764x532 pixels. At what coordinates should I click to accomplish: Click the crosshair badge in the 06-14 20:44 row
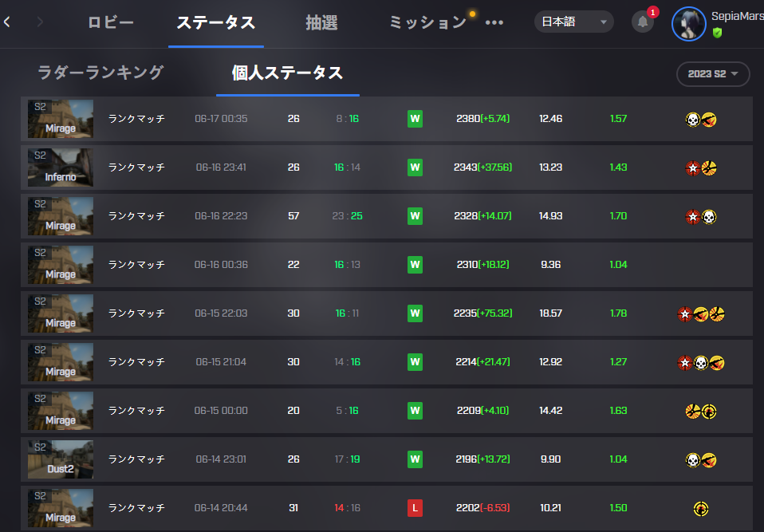(x=701, y=509)
